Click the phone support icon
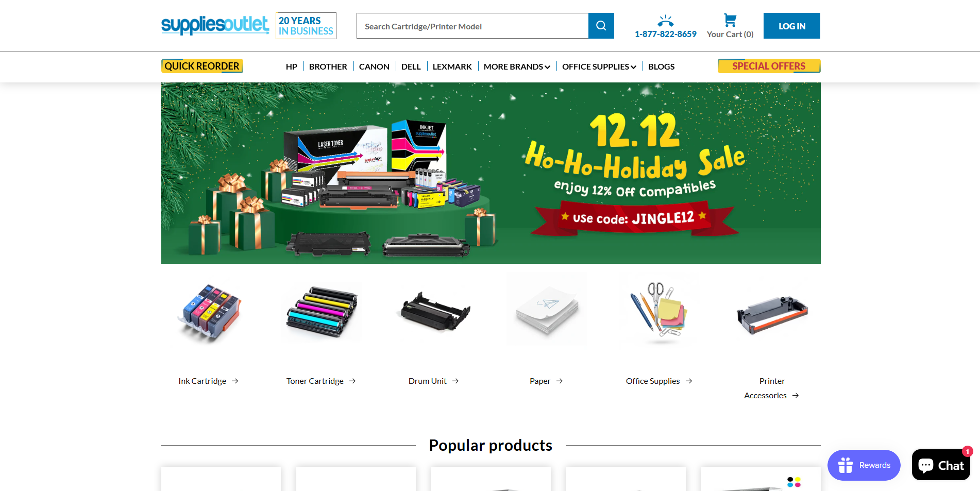The height and width of the screenshot is (491, 980). pyautogui.click(x=665, y=21)
